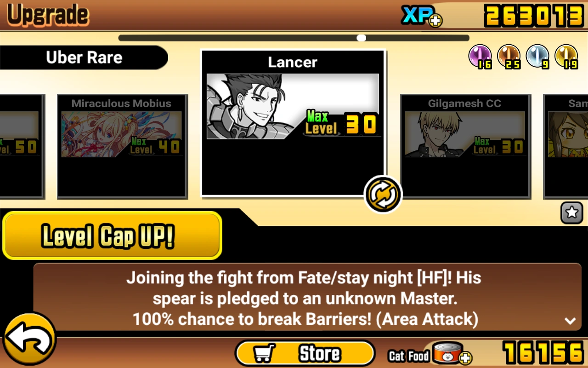The image size is (588, 368).
Task: Tap the Lancer description text box
Action: coord(307,297)
